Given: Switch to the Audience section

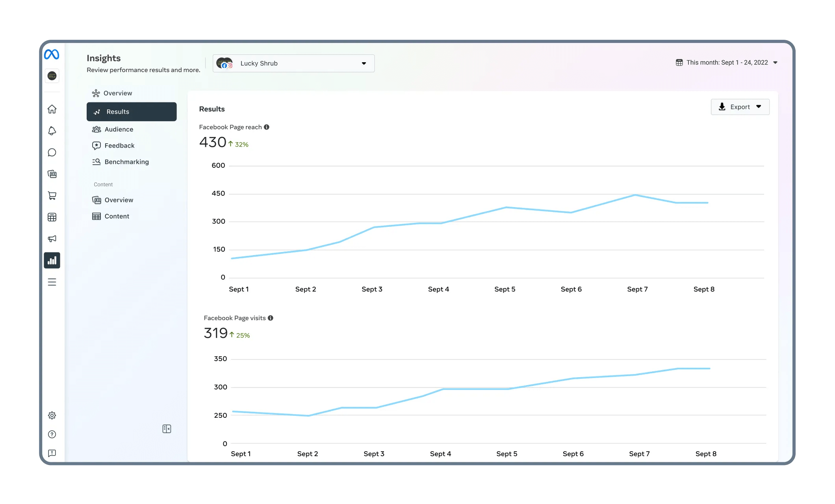Looking at the screenshot, I should (x=118, y=129).
